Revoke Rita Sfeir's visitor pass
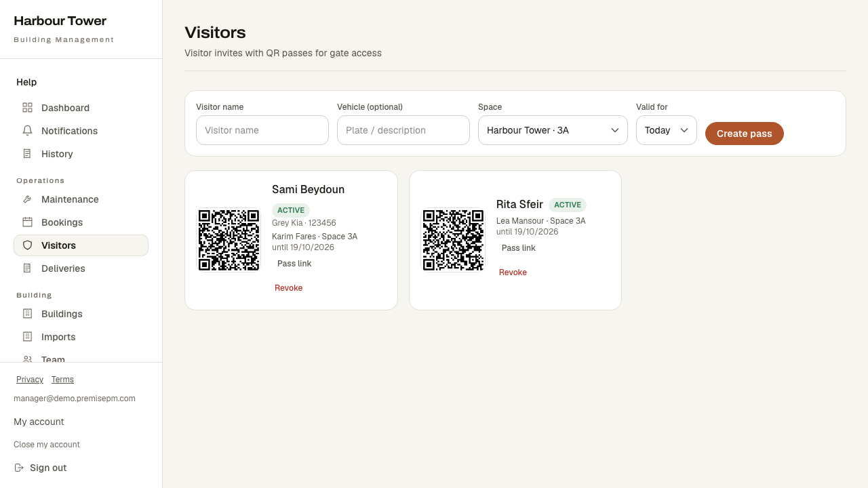 513,272
